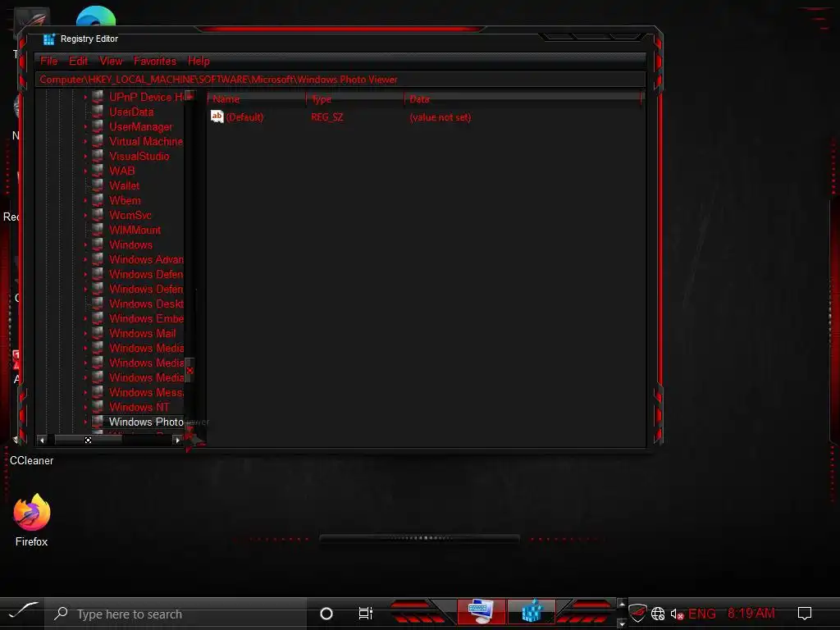840x630 pixels.
Task: Select the WcmSvc key folder icon
Action: click(98, 215)
